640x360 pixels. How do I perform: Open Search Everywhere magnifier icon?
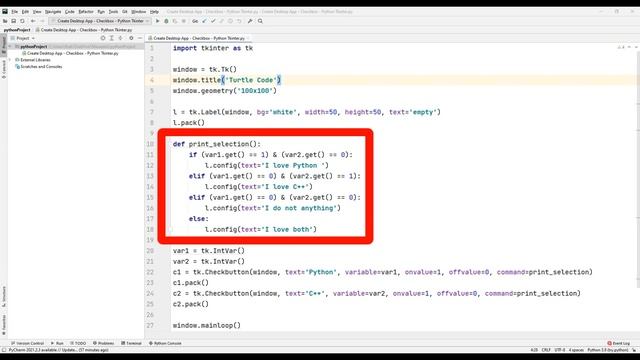[x=260, y=21]
